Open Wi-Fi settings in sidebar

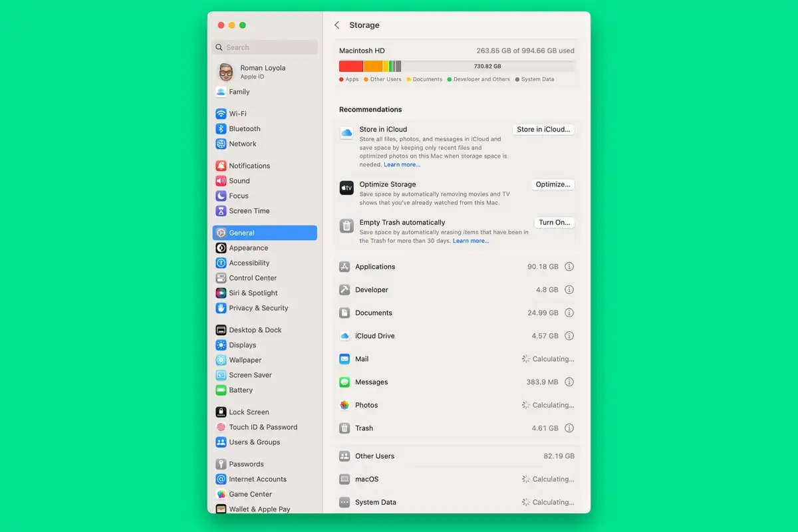tap(265, 114)
